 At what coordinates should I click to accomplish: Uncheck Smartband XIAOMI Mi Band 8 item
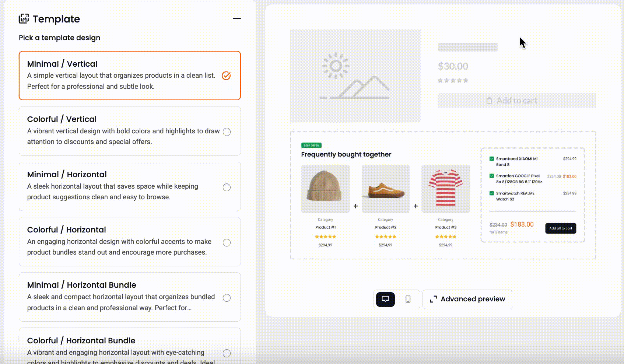coord(491,159)
